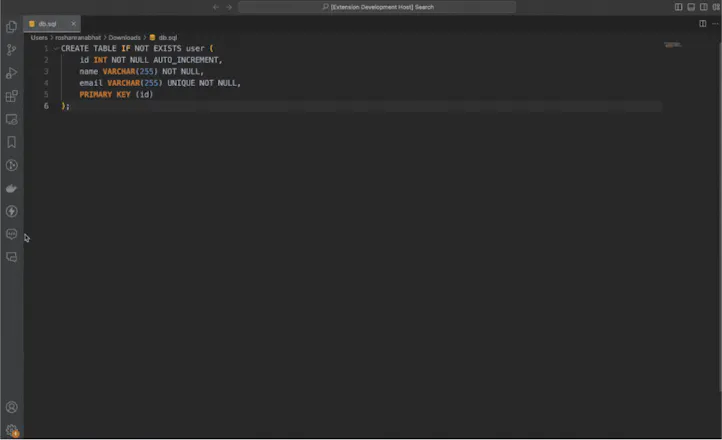Click line number 2 in gutter
This screenshot has height=440, width=722.
46,60
